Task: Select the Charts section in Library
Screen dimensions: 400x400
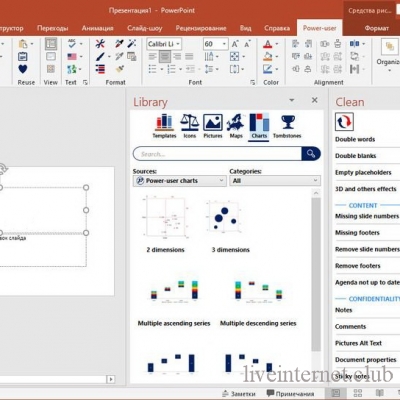Action: coord(259,126)
